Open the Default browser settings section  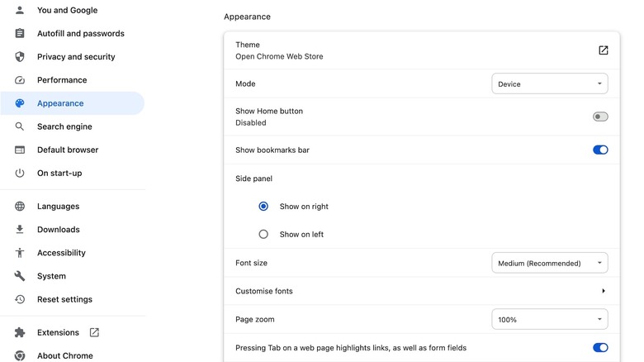pos(68,150)
